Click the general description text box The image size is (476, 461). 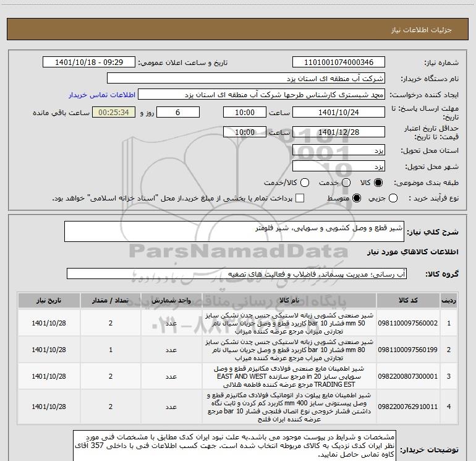[x=234, y=231]
